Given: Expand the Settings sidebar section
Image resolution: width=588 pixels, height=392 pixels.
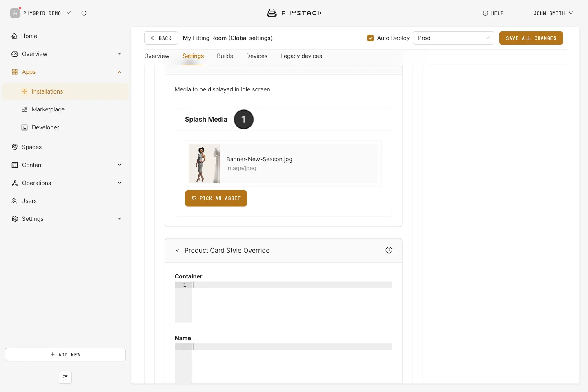Looking at the screenshot, I should coord(120,218).
